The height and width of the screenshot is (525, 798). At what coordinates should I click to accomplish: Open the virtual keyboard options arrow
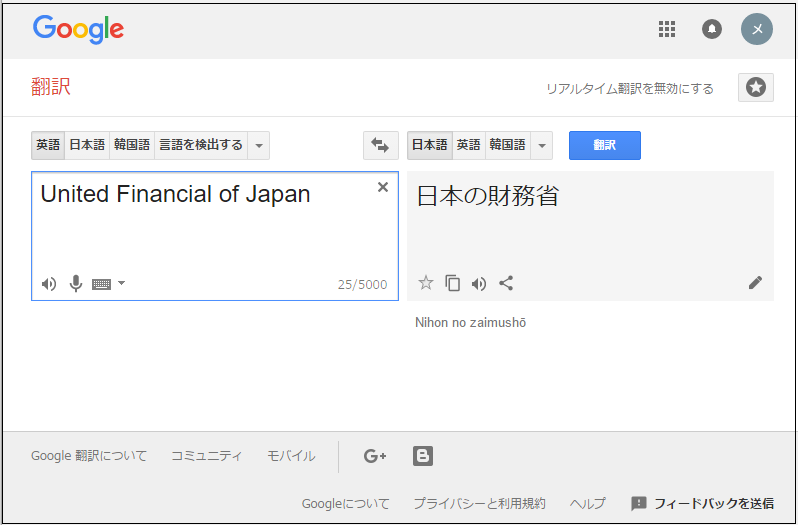point(122,284)
